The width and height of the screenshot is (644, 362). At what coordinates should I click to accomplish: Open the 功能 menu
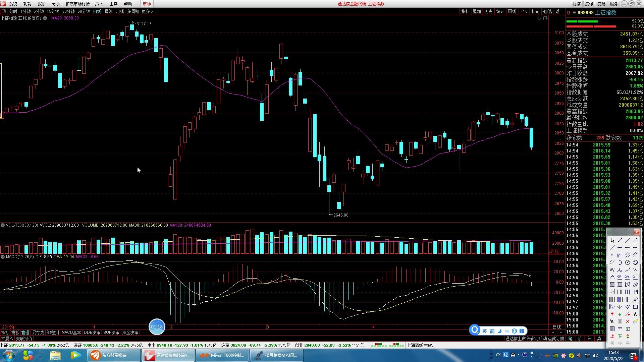coord(28,4)
